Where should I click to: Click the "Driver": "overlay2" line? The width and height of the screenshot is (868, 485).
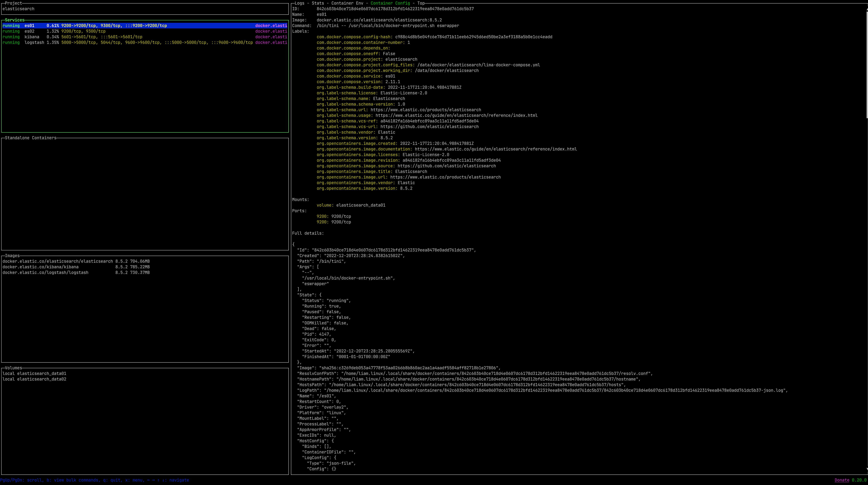(x=322, y=407)
